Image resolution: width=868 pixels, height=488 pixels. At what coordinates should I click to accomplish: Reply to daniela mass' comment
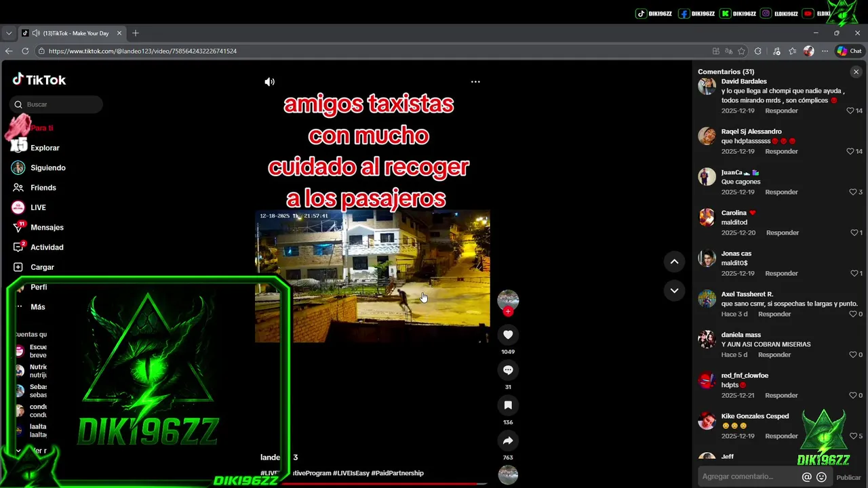[774, 354]
